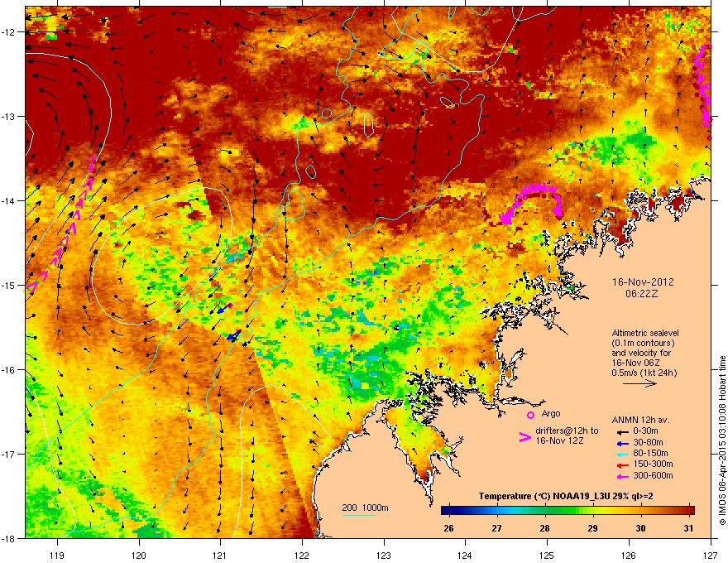This screenshot has width=728, height=563.
Task: Click the 'Altimetric sealevel' text
Action: pyautogui.click(x=645, y=333)
